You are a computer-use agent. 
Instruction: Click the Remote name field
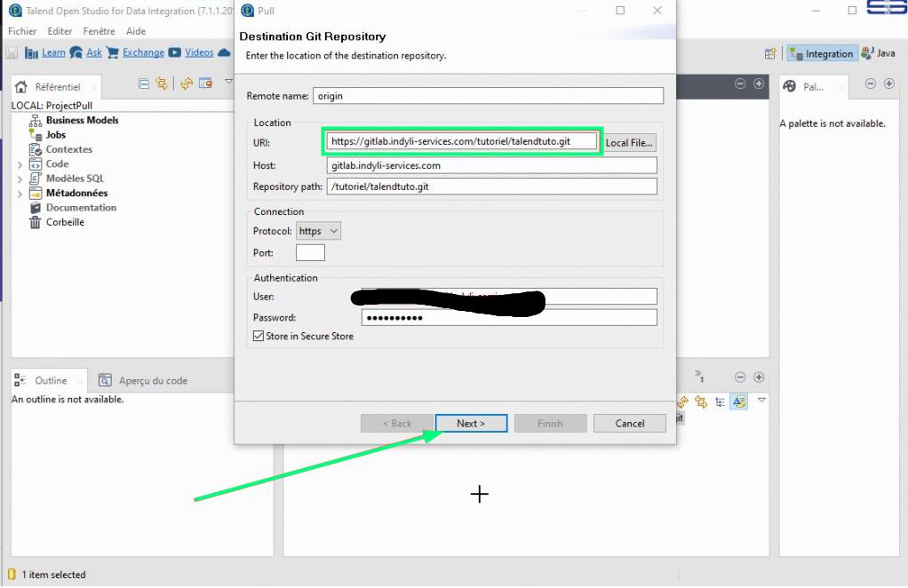488,96
